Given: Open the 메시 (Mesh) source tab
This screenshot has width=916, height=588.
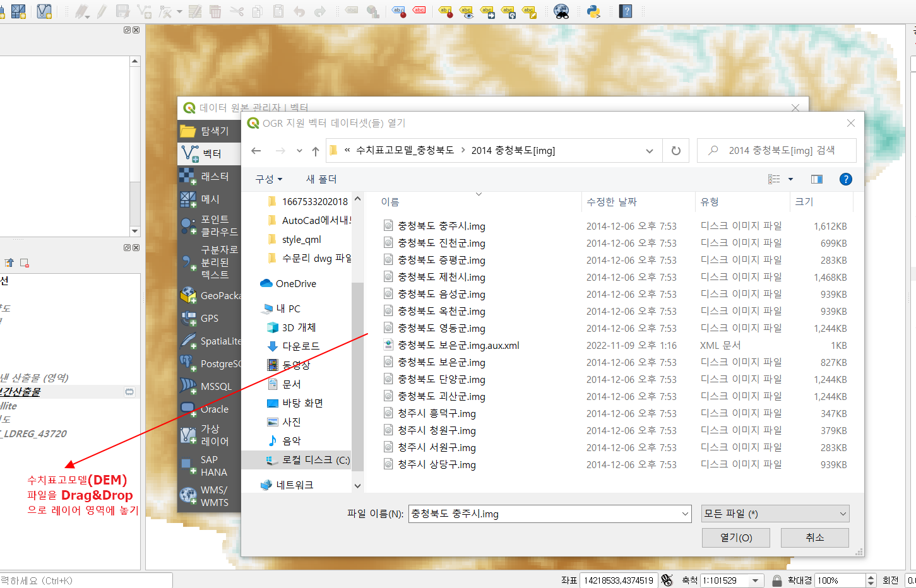Looking at the screenshot, I should [x=209, y=199].
